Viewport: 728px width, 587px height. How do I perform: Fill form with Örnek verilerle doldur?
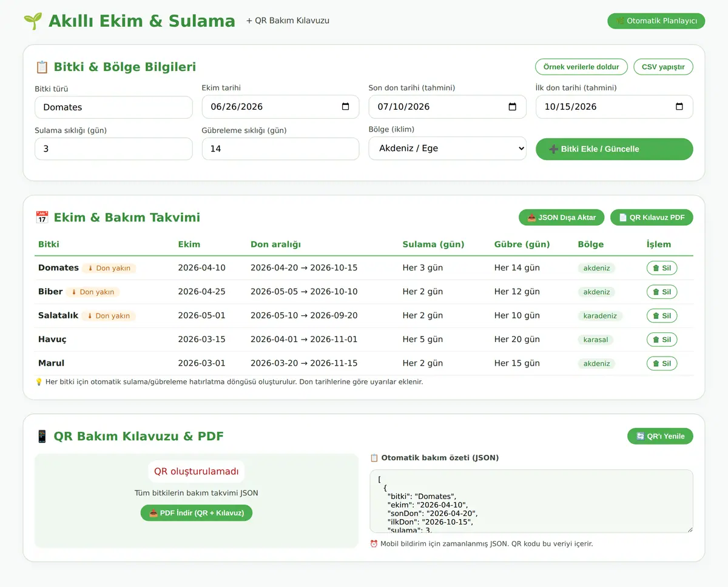pos(581,67)
